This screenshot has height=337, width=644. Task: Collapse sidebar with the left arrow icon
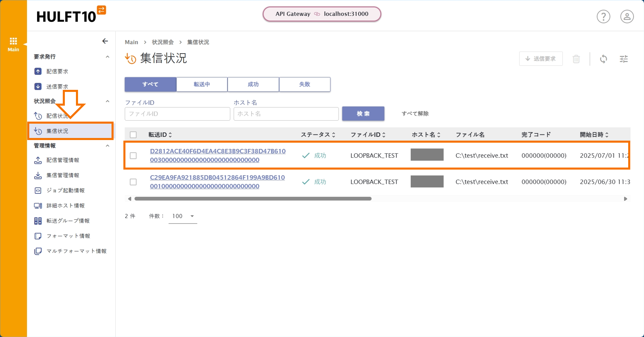click(x=105, y=41)
